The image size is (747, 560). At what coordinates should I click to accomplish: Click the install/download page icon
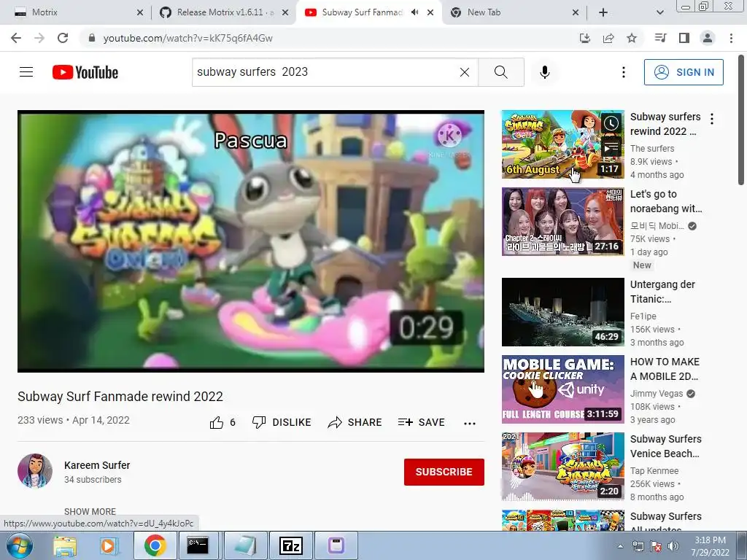[584, 38]
